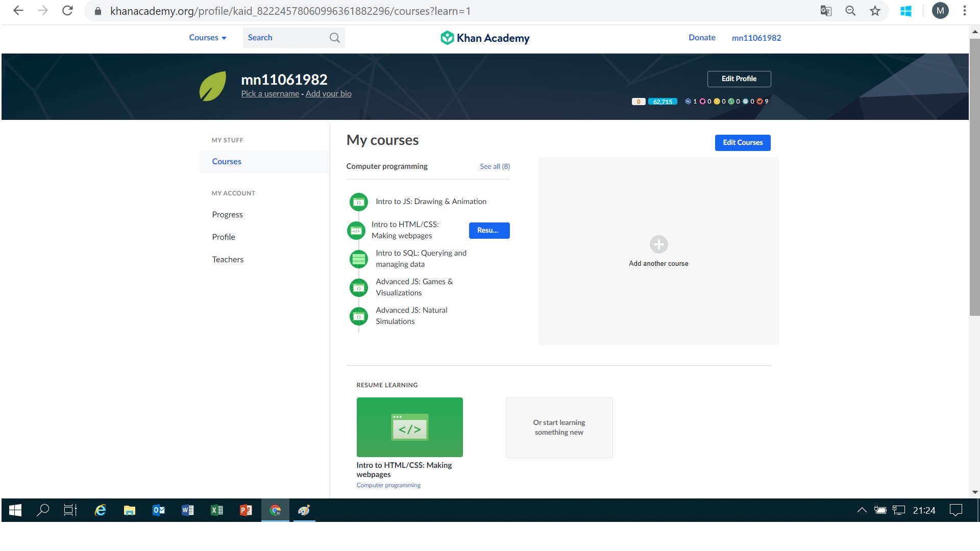Click Add another course text
980x551 pixels.
[658, 264]
